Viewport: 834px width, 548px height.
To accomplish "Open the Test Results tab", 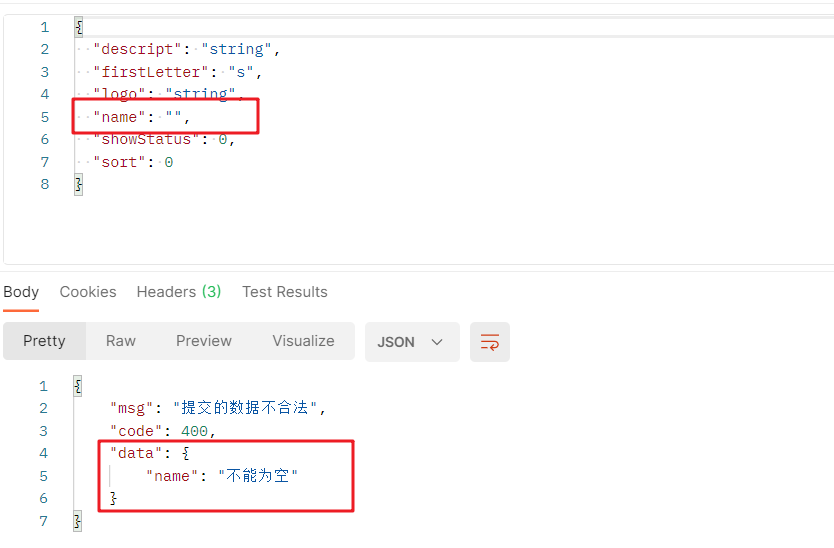I will click(285, 292).
